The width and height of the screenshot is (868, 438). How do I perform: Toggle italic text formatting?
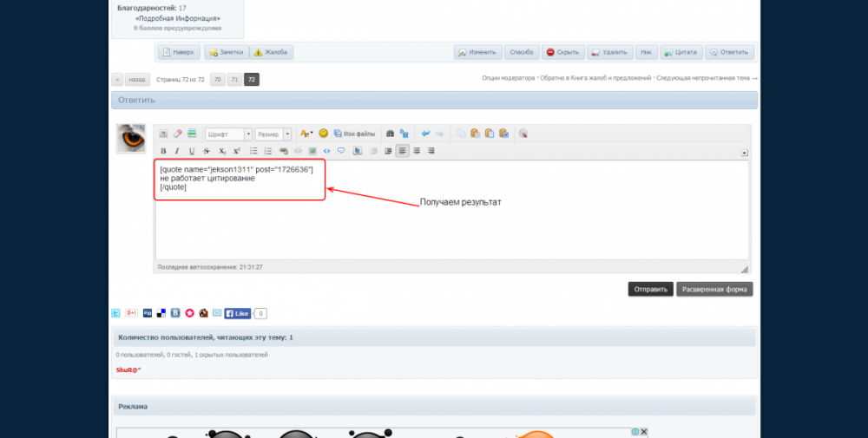point(177,151)
